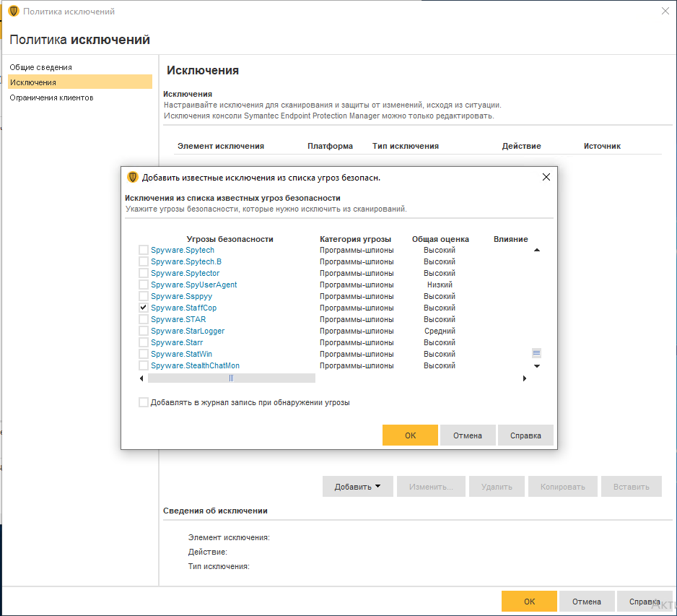The height and width of the screenshot is (616, 677).
Task: Uncheck the Spyware.StaffCop checkbox
Action: pos(143,308)
